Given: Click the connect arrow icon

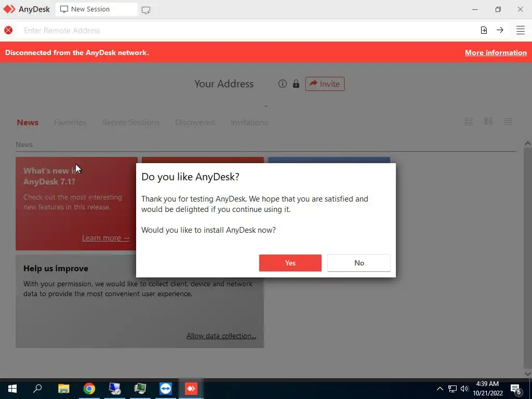Looking at the screenshot, I should [500, 30].
